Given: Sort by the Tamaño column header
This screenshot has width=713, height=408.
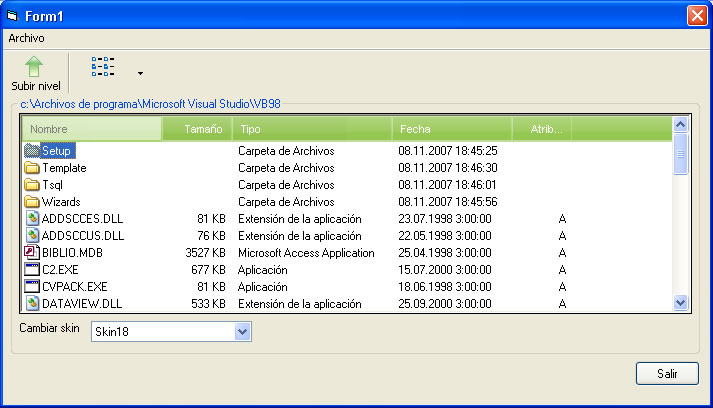Looking at the screenshot, I should 197,129.
